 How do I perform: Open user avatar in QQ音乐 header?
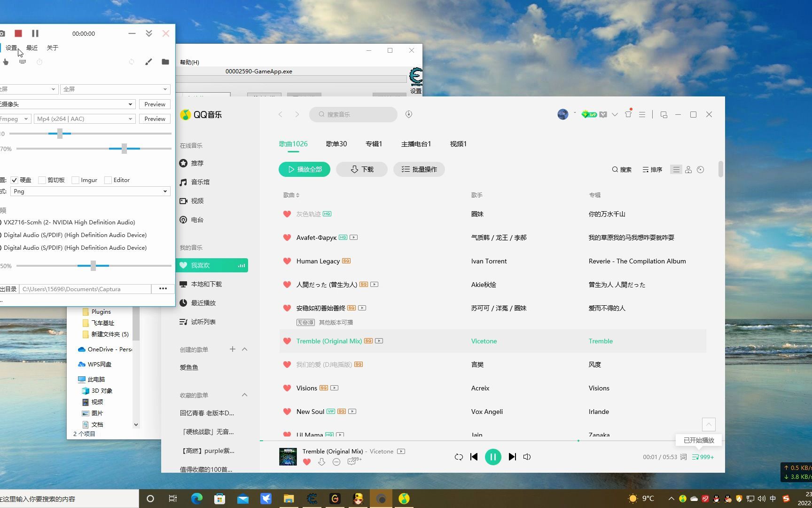pos(562,114)
